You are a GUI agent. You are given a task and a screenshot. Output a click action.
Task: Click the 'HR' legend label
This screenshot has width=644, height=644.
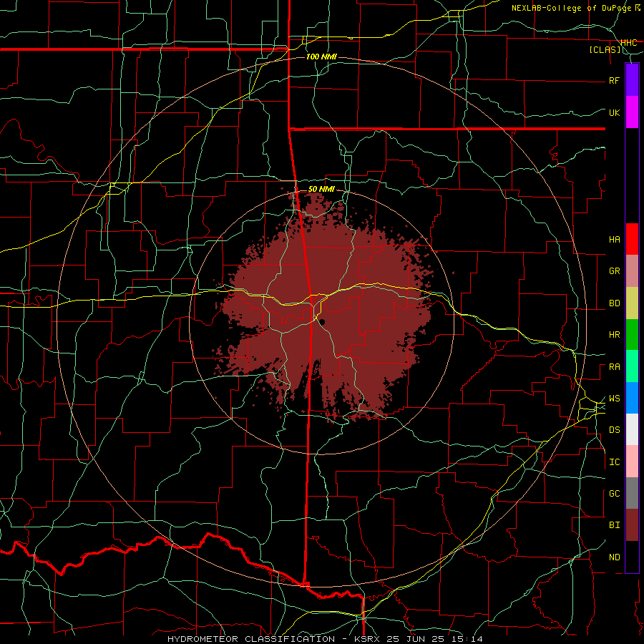(x=615, y=335)
